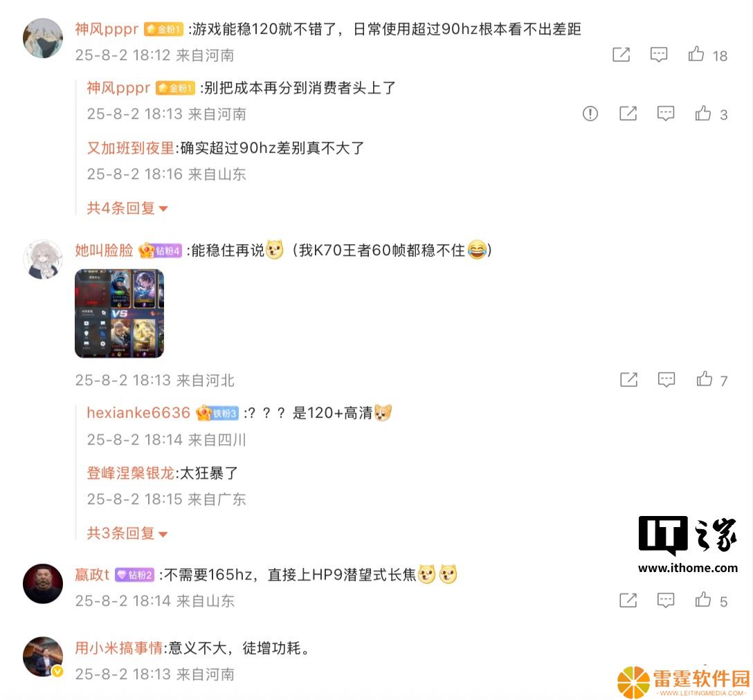753x700 pixels.
Task: Open 神风pppr's profile avatar
Action: [x=43, y=39]
